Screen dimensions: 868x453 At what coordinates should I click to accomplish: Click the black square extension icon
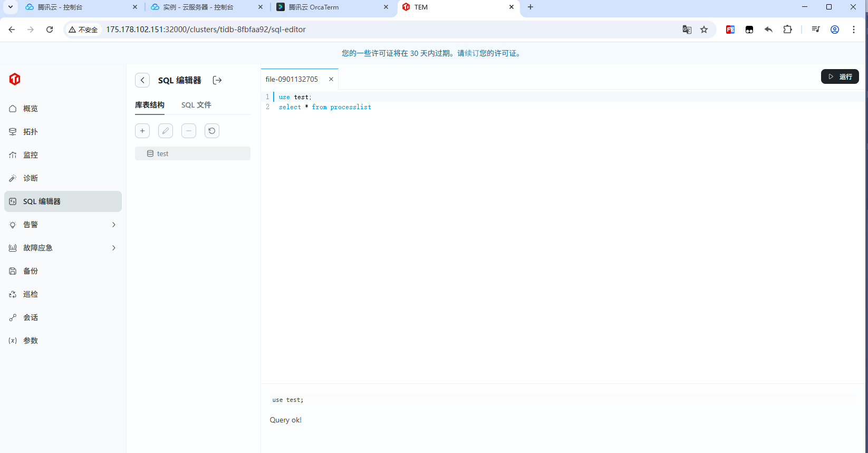tap(749, 30)
